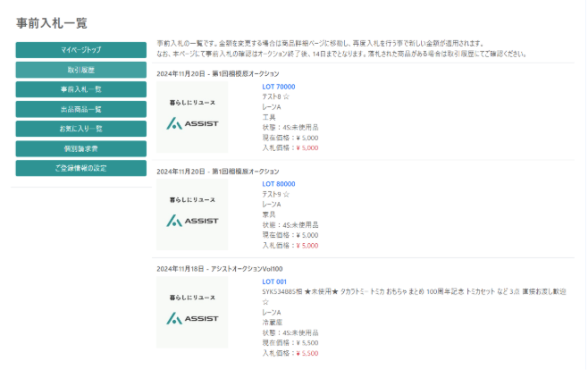
Task: Click 現在価格 ¥5,500 for LOT 001
Action: pos(290,343)
